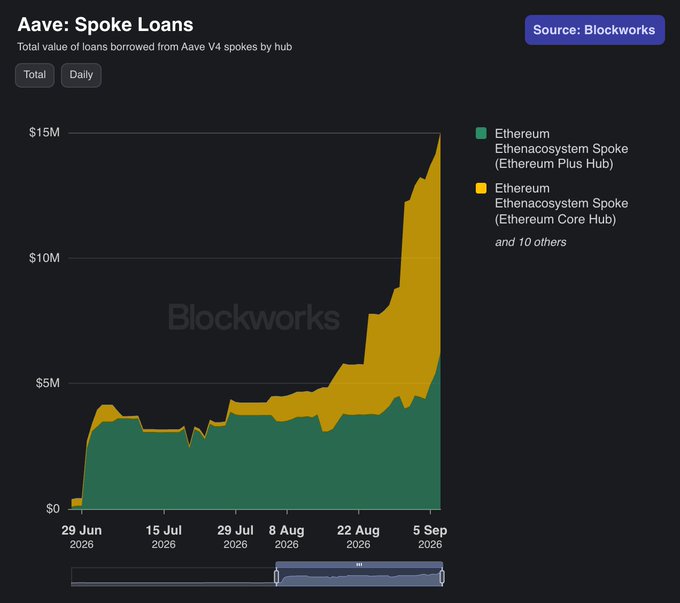Switch to the Daily view button
The height and width of the screenshot is (603, 680).
pos(81,75)
